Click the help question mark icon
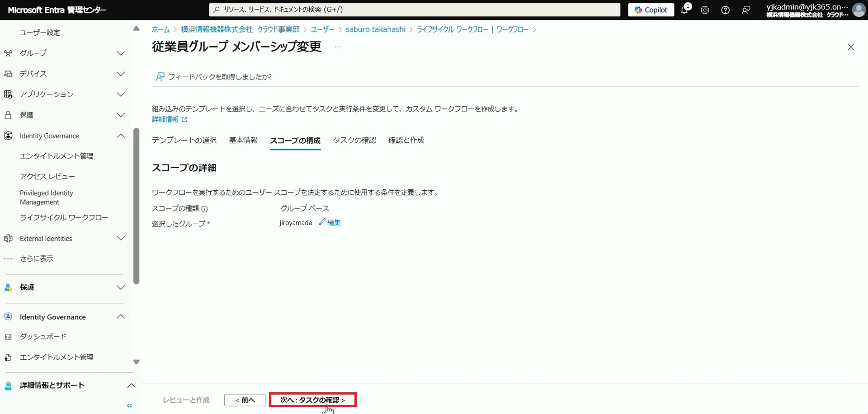 point(725,10)
